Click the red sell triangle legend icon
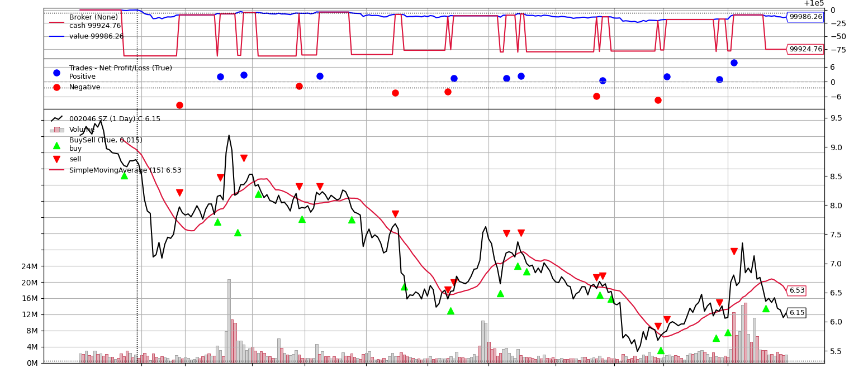This screenshot has width=868, height=382. [56, 159]
